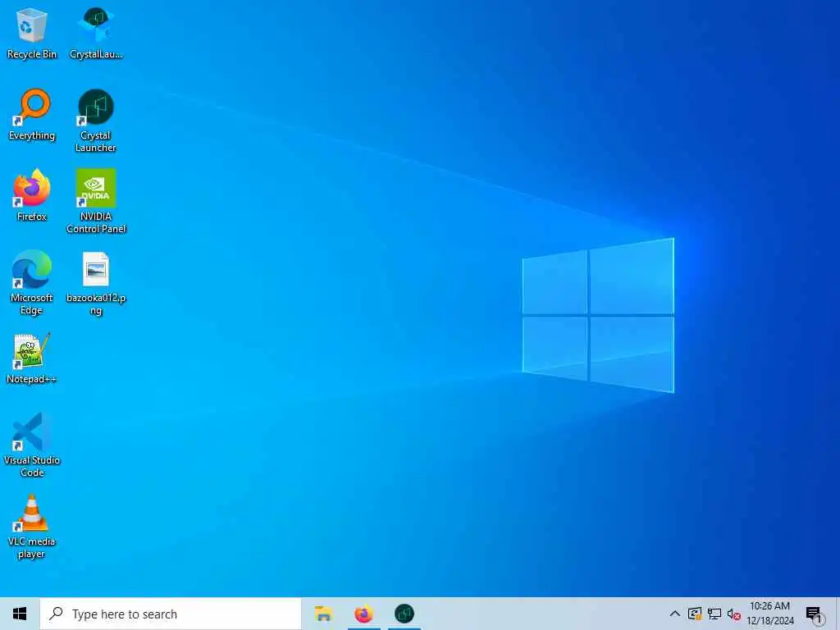Open the muted volume tray icon

pyautogui.click(x=734, y=614)
